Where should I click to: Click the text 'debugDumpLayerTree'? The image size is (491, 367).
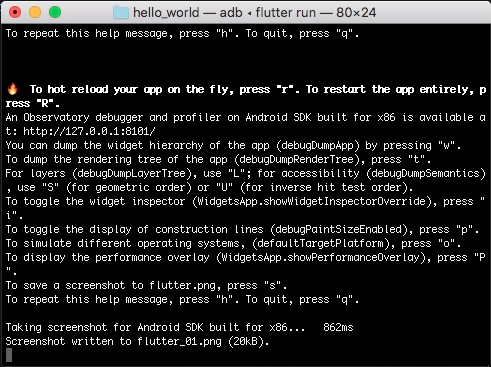[x=132, y=173]
